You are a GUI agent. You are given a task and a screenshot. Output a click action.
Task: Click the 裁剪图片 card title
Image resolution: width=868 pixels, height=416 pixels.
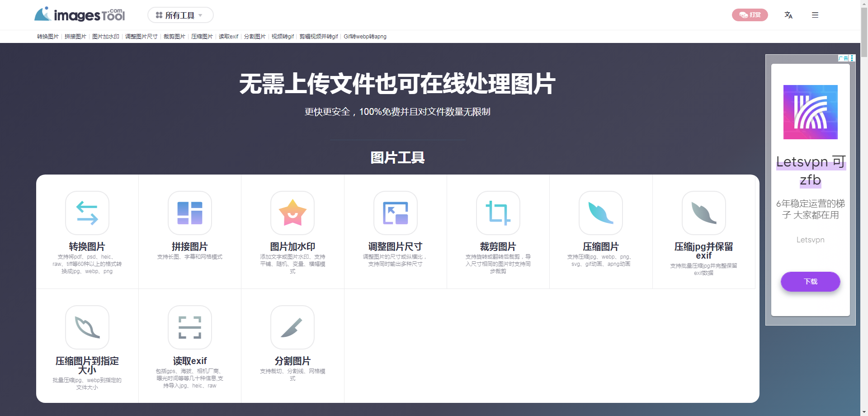498,246
